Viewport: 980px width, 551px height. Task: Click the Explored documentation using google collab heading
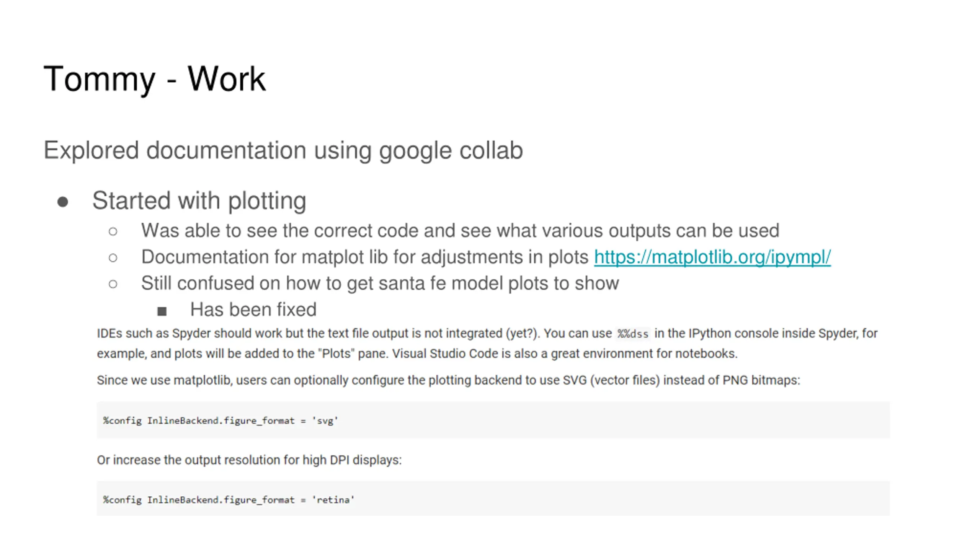tap(283, 150)
